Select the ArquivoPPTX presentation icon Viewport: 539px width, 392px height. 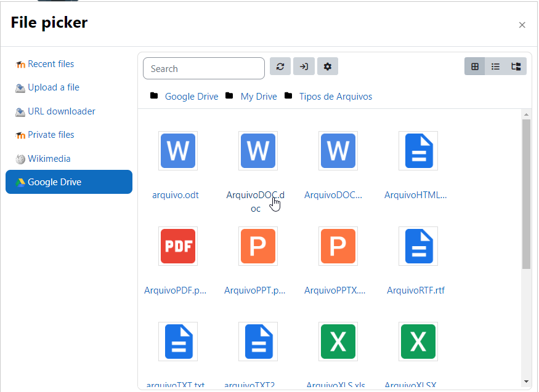pyautogui.click(x=338, y=246)
